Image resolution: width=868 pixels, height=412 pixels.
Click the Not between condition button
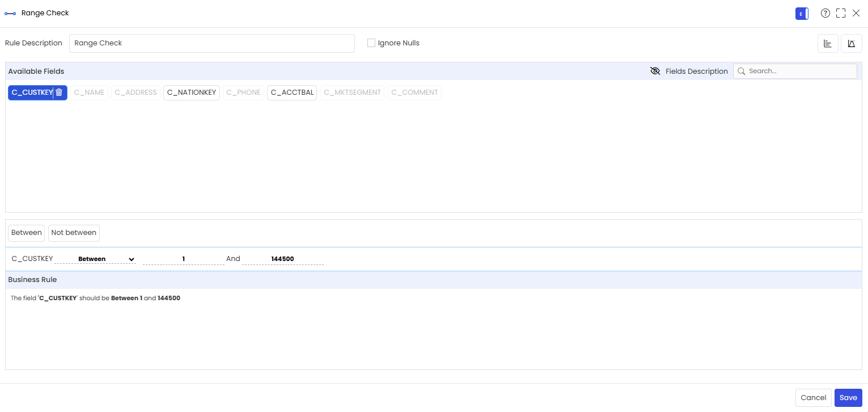74,233
